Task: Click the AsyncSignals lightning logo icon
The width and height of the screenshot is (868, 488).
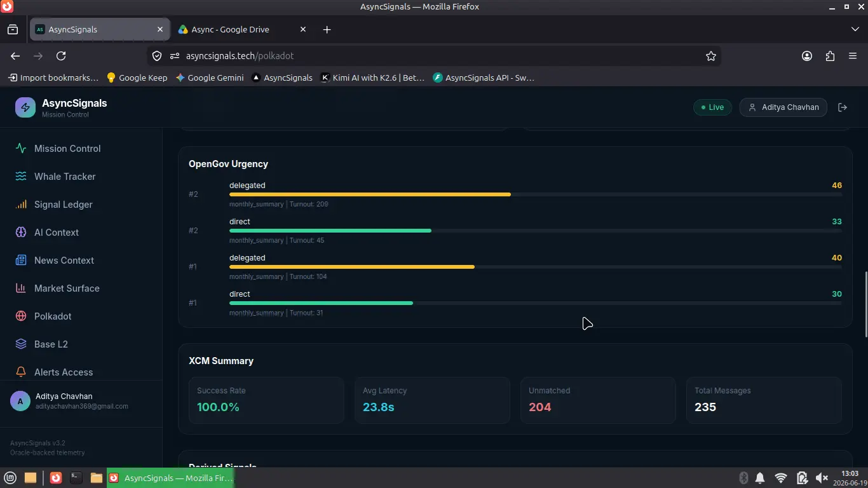Action: click(x=25, y=107)
